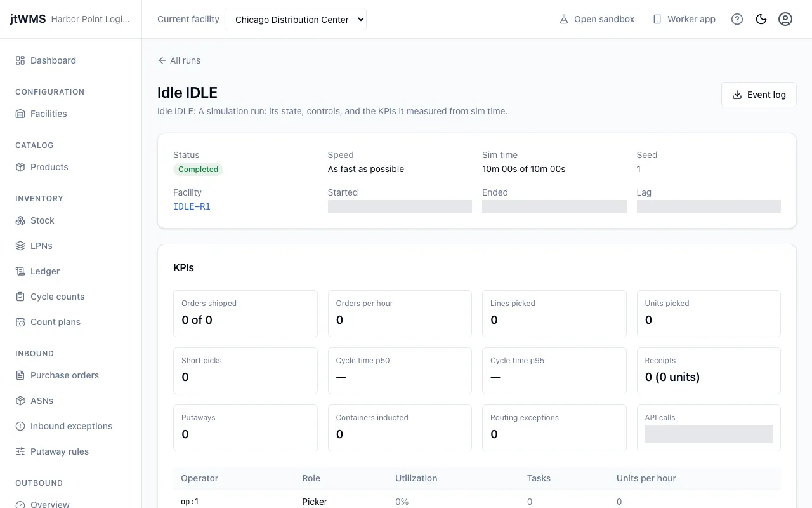
Task: Click the Worker app label
Action: (x=691, y=19)
